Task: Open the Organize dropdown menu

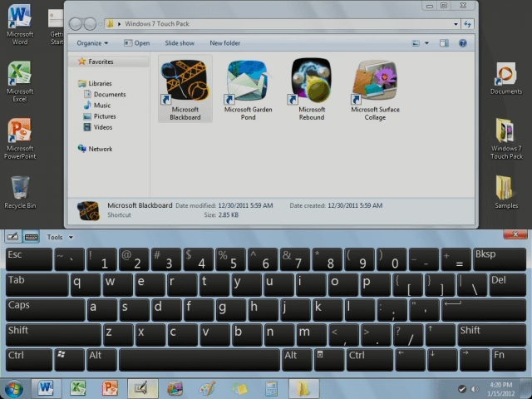Action: [x=92, y=43]
